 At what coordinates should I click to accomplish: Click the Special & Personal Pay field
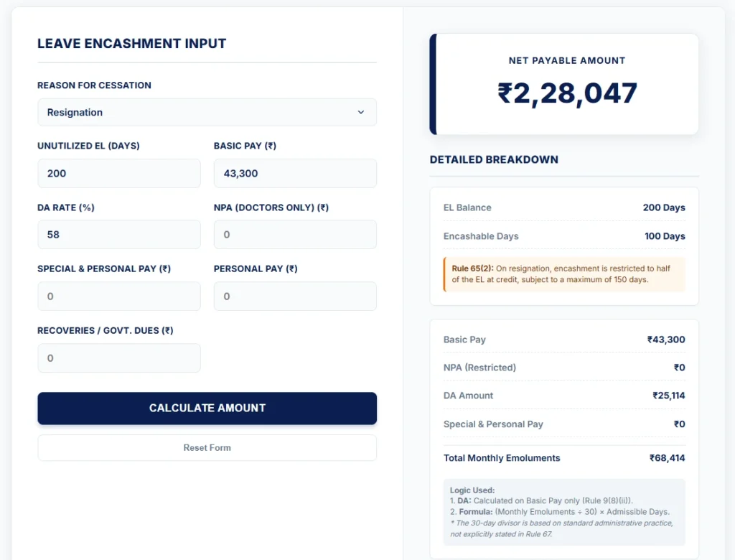click(x=118, y=296)
